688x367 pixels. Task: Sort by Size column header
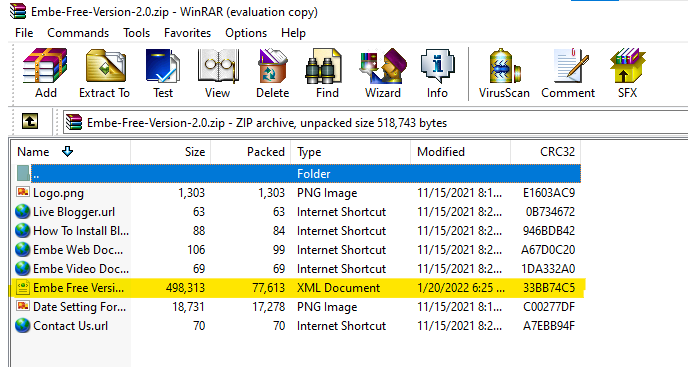pyautogui.click(x=171, y=151)
